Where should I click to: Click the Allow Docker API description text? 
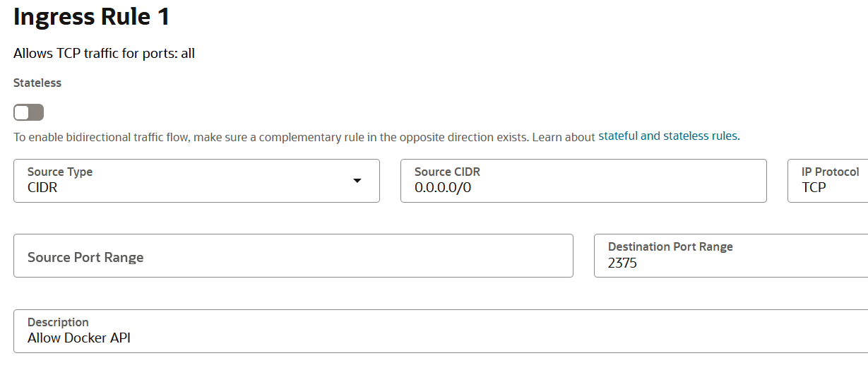[79, 338]
